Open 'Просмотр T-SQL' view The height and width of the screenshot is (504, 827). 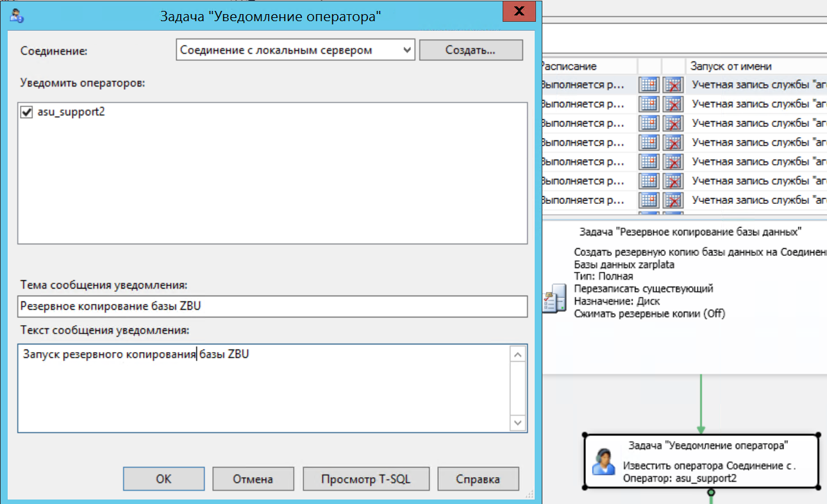[365, 479]
